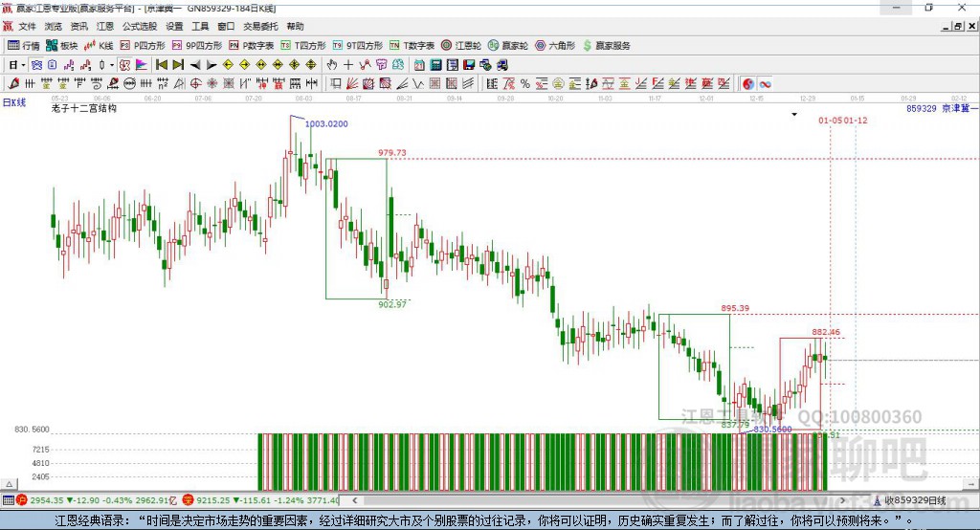The image size is (980, 530).
Task: Step chart right with black right arrow
Action: point(212,65)
